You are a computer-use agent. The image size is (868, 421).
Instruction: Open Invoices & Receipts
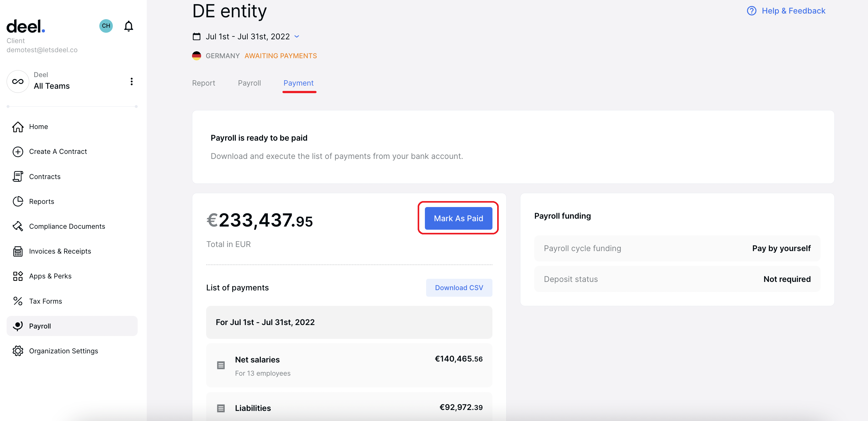[60, 251]
